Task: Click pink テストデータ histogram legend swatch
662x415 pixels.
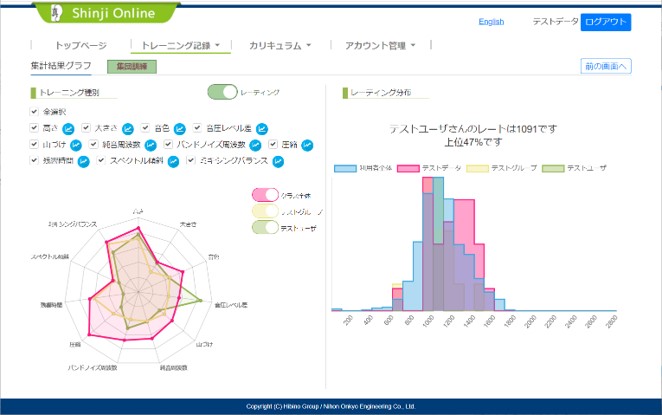Action: (x=408, y=168)
